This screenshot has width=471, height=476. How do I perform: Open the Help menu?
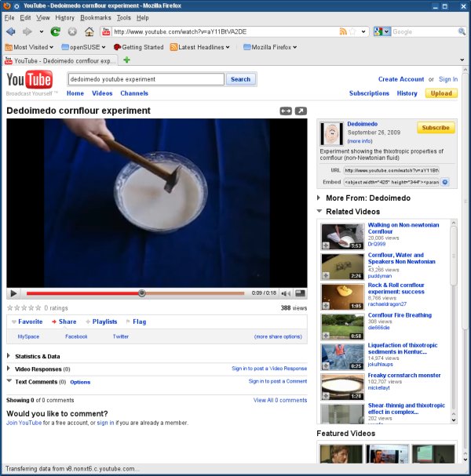tap(143, 17)
